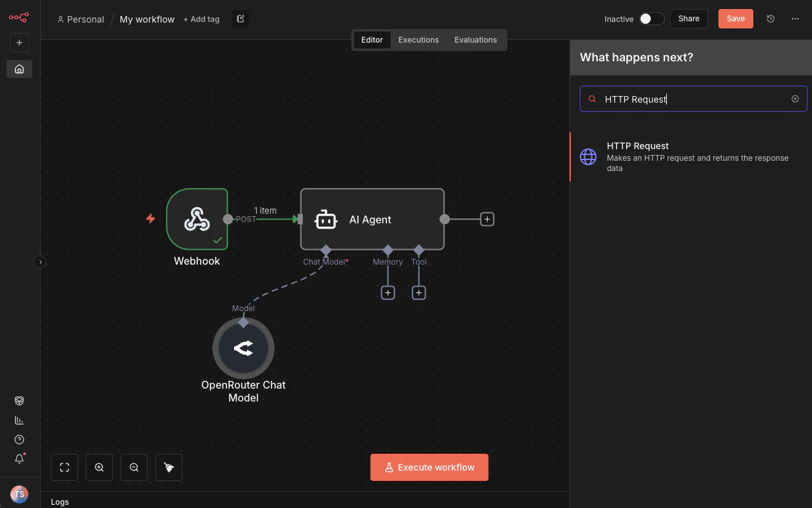Switch to the Executions tab
Screen dimensions: 812x508
pos(419,39)
